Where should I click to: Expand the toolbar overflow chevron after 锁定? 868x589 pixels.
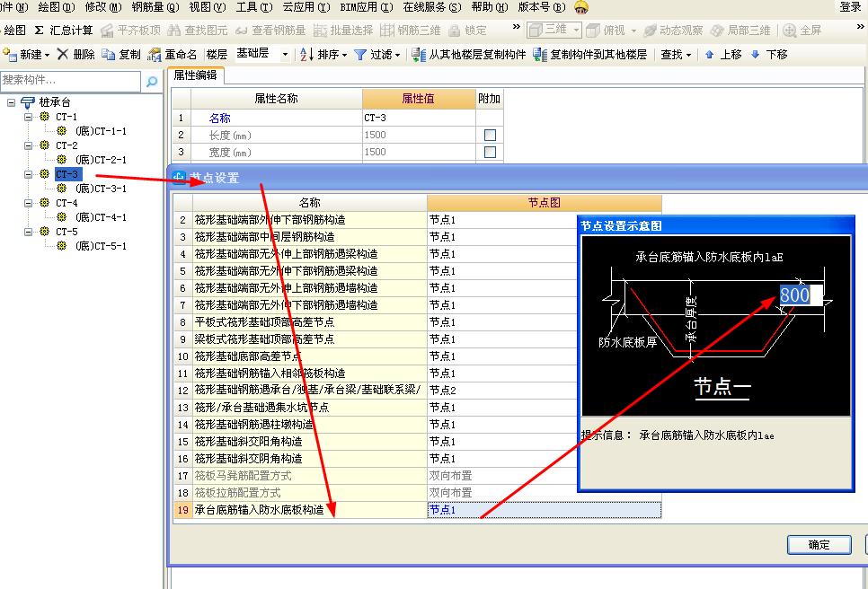[516, 27]
